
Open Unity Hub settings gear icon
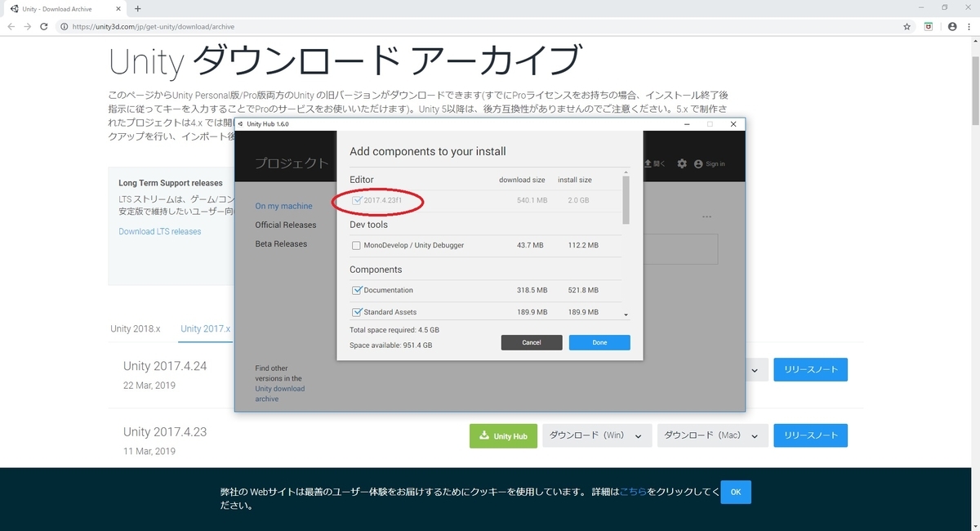click(682, 163)
